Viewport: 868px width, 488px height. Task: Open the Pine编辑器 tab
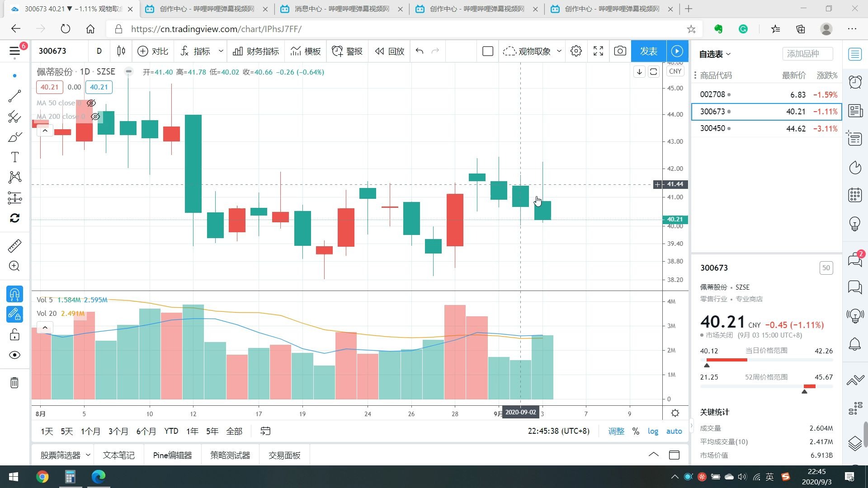172,455
